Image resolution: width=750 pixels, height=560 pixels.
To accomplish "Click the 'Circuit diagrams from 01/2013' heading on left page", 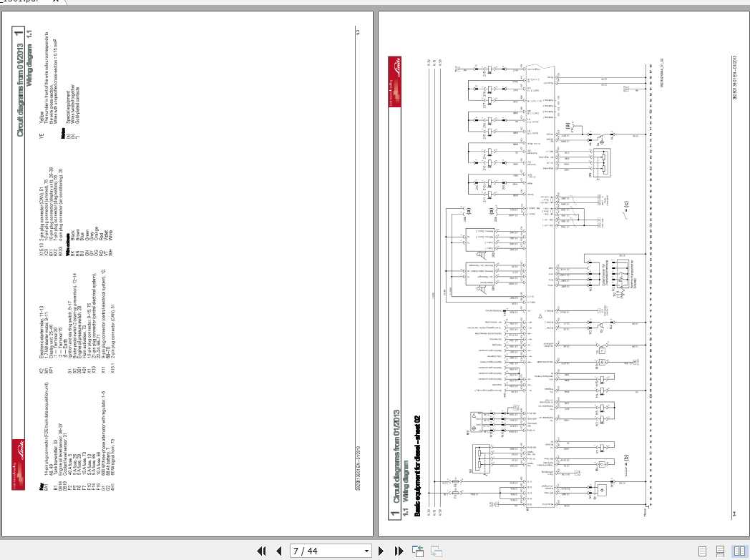I will point(20,90).
